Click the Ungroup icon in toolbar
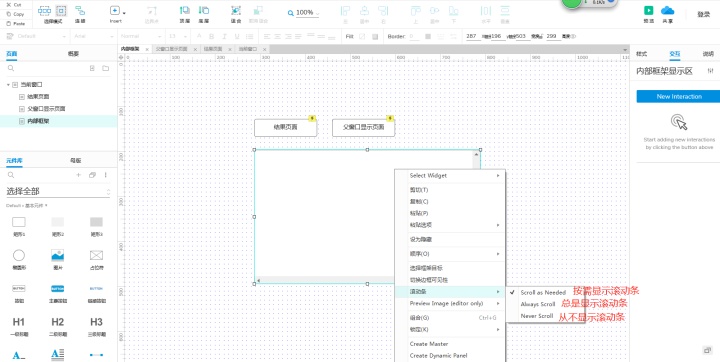The width and height of the screenshot is (720, 362). (259, 11)
